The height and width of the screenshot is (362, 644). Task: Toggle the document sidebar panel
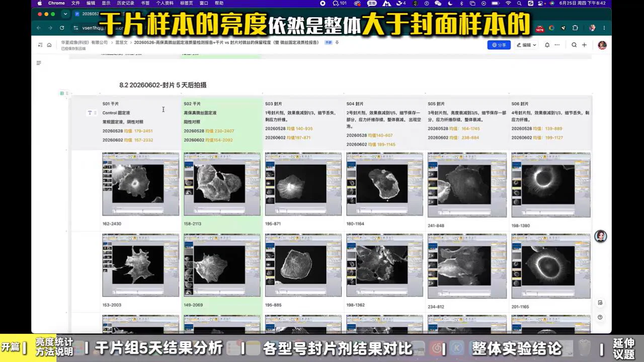[x=40, y=45]
